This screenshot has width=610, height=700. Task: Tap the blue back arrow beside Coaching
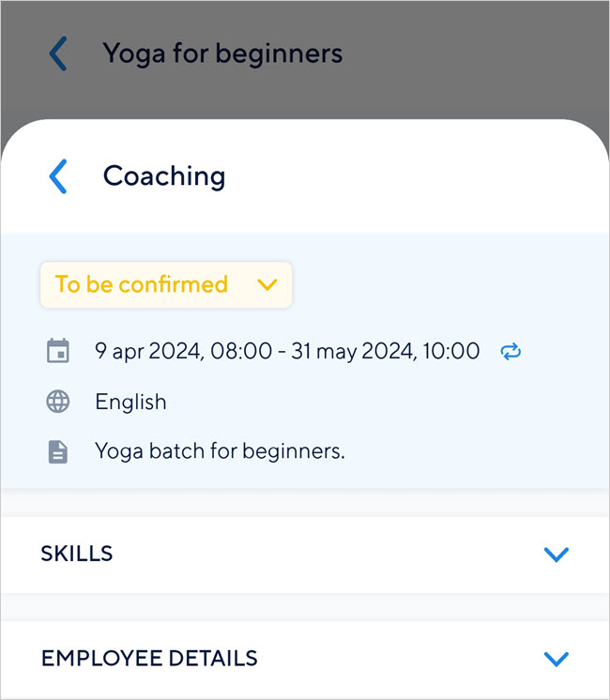(x=58, y=175)
